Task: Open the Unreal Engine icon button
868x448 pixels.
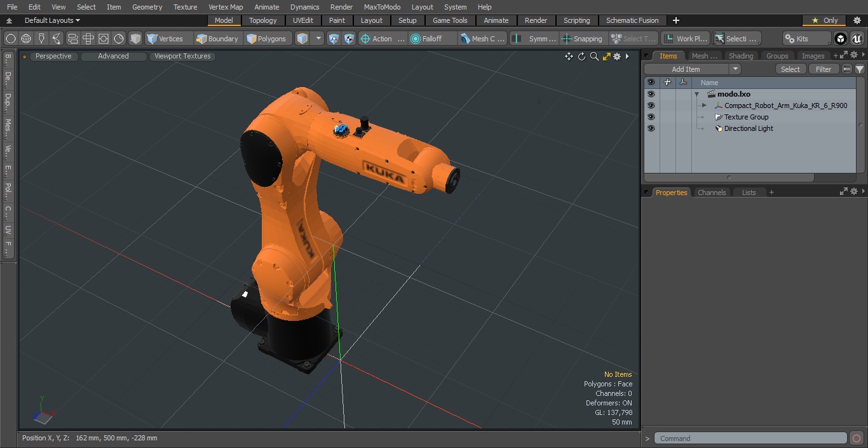Action: tap(857, 39)
